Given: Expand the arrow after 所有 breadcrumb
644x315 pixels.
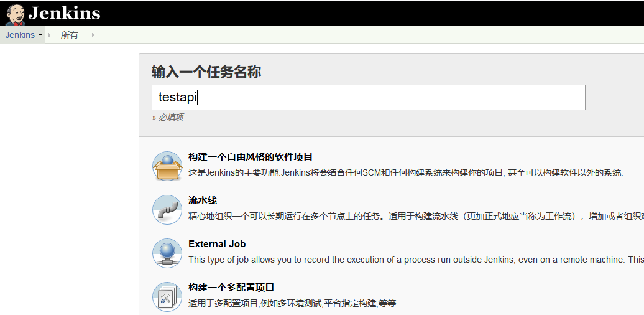Looking at the screenshot, I should [x=93, y=35].
